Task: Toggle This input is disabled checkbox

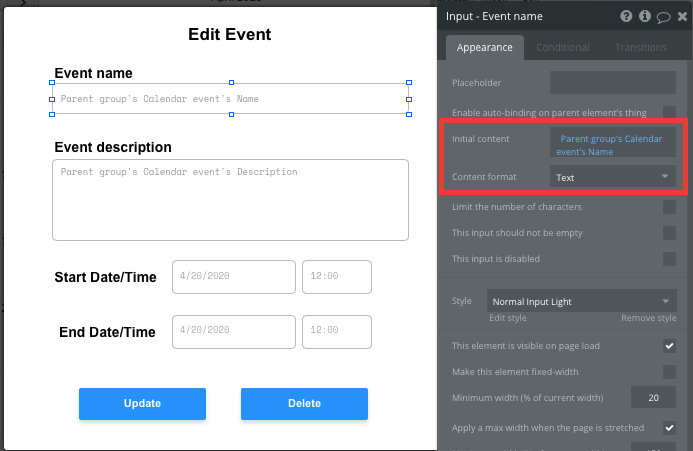Action: (x=669, y=259)
